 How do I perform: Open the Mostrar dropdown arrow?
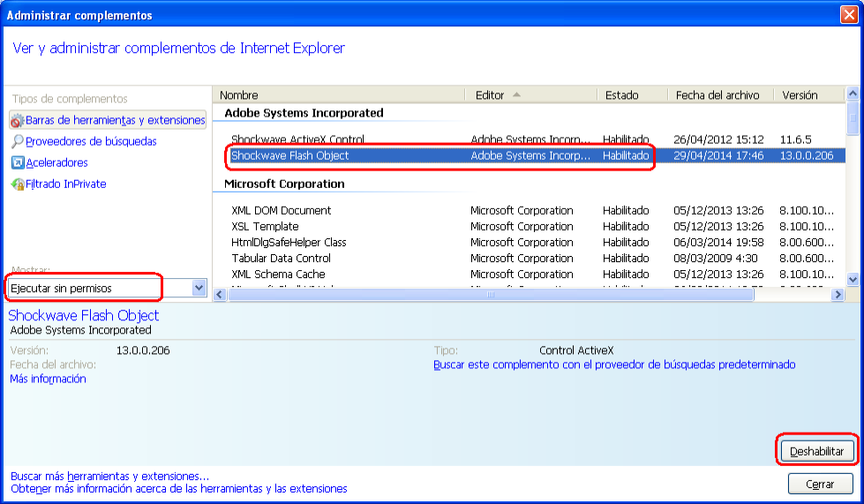point(199,288)
